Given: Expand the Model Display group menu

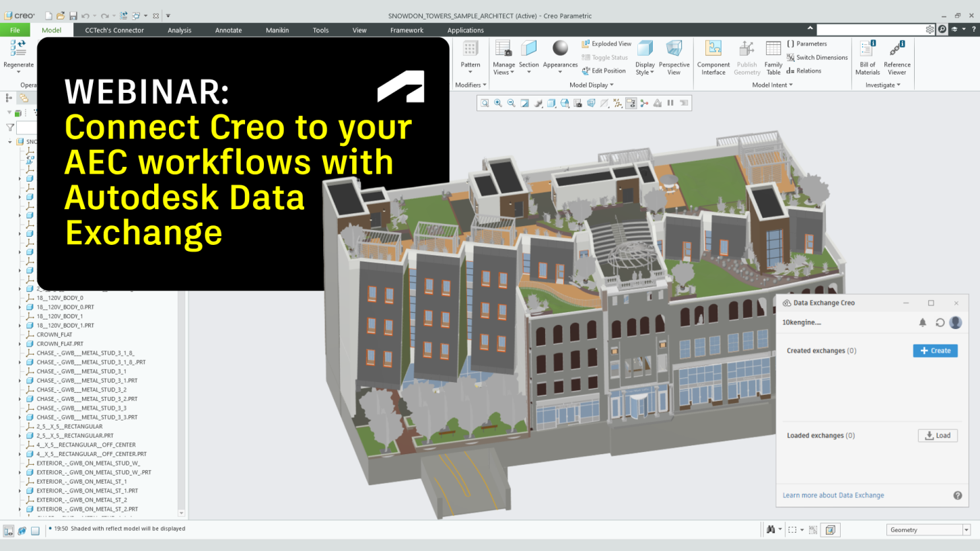Looking at the screenshot, I should 592,85.
